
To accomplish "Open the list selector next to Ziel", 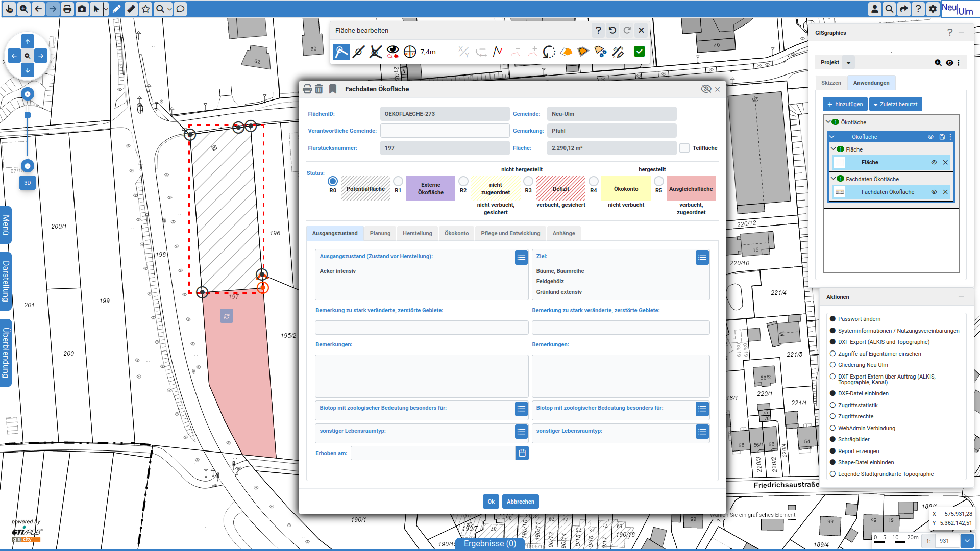I will [702, 257].
